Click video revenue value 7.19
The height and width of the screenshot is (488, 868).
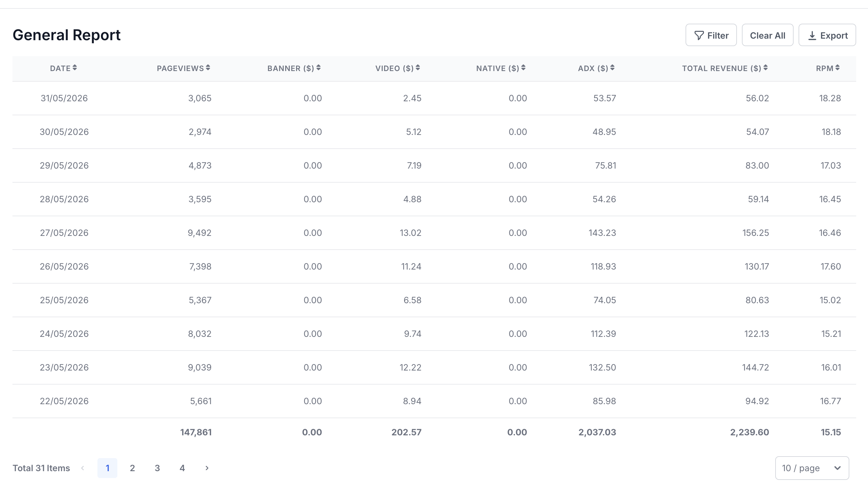click(x=414, y=165)
